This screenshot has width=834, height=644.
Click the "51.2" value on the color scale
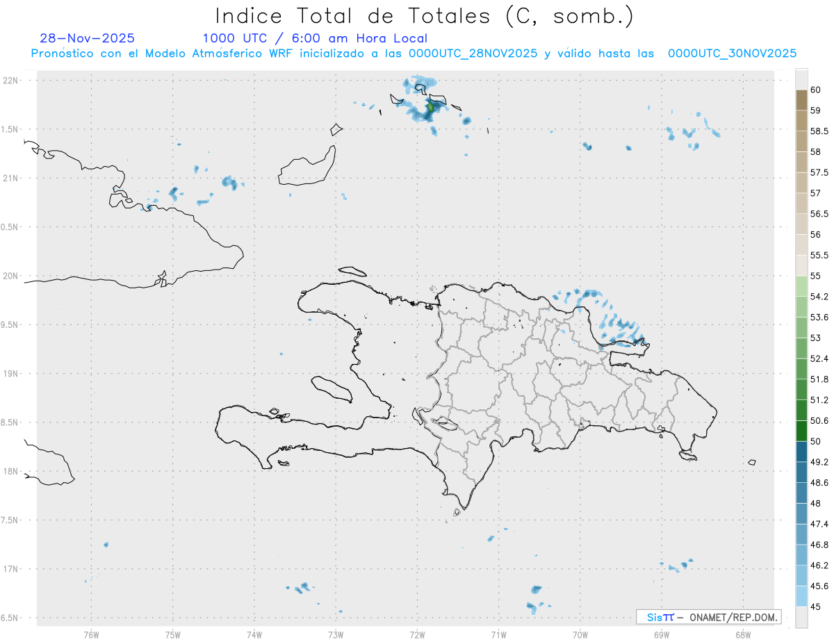(819, 399)
